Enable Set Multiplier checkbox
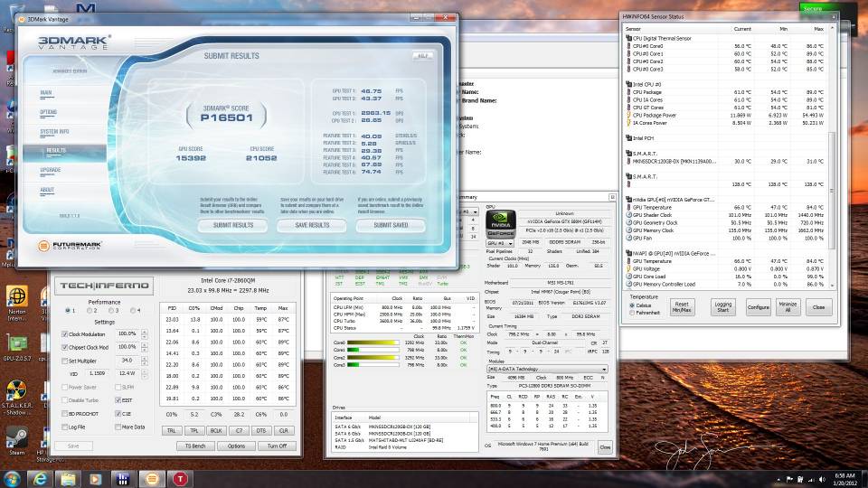 click(65, 361)
